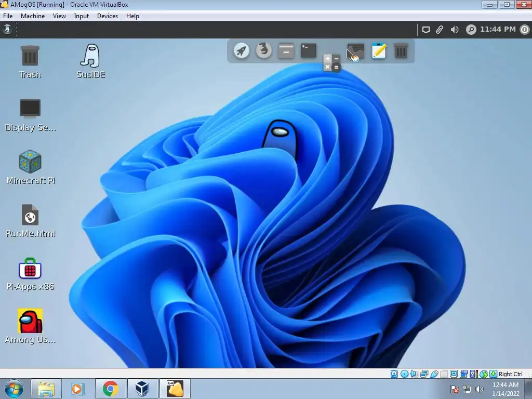Click the hard disk activity status icon
Image resolution: width=532 pixels, height=399 pixels.
pyautogui.click(x=394, y=374)
